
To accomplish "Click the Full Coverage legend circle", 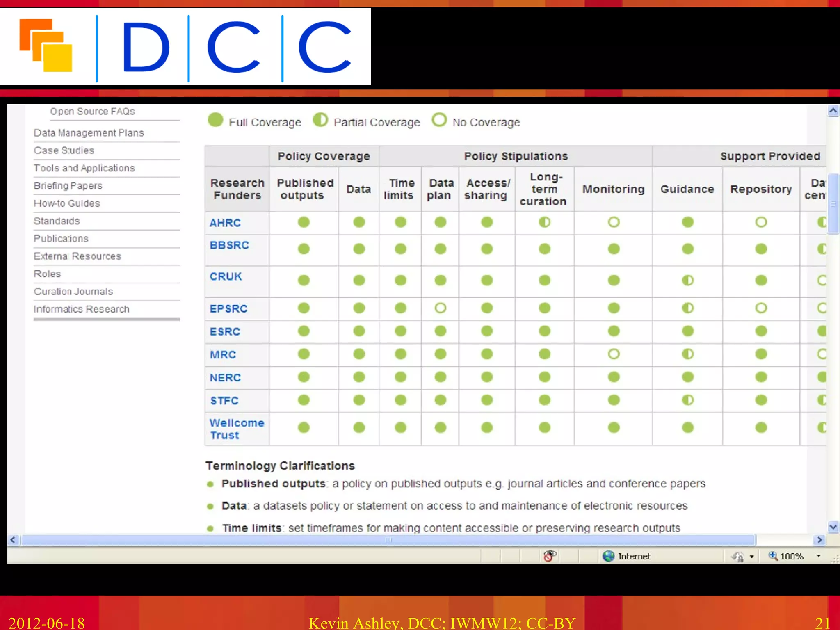I will (215, 120).
